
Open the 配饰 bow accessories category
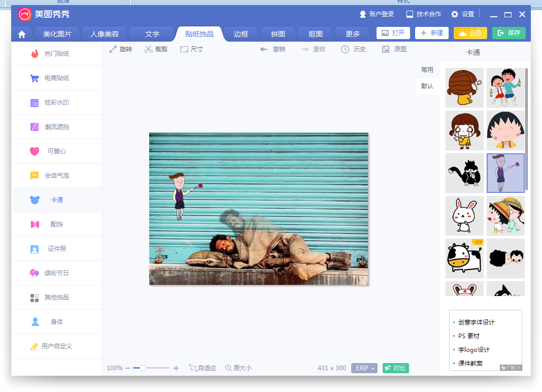57,224
